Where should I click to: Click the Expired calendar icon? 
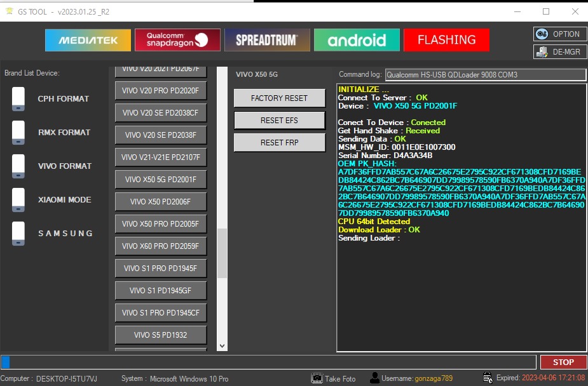click(x=488, y=378)
